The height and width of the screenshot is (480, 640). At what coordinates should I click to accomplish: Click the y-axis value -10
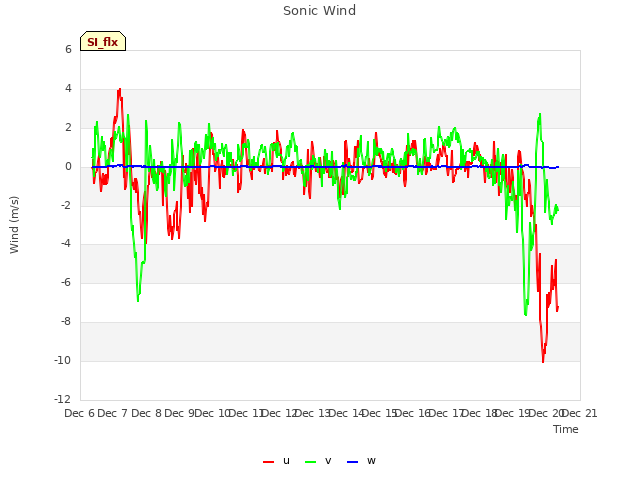(62, 360)
